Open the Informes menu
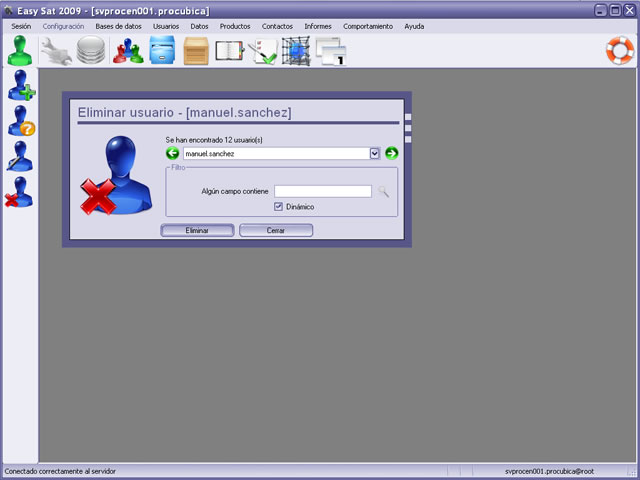640x480 pixels. click(318, 26)
